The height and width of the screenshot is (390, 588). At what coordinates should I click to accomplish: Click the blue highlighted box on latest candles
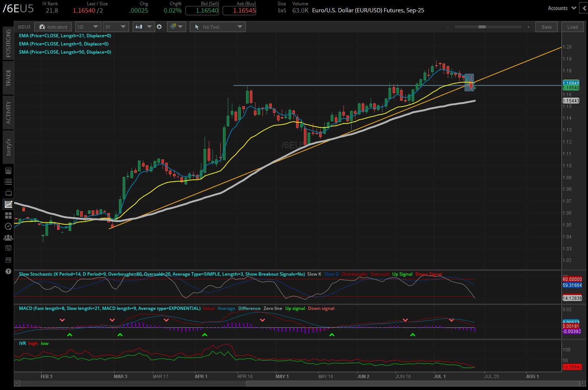pyautogui.click(x=469, y=82)
